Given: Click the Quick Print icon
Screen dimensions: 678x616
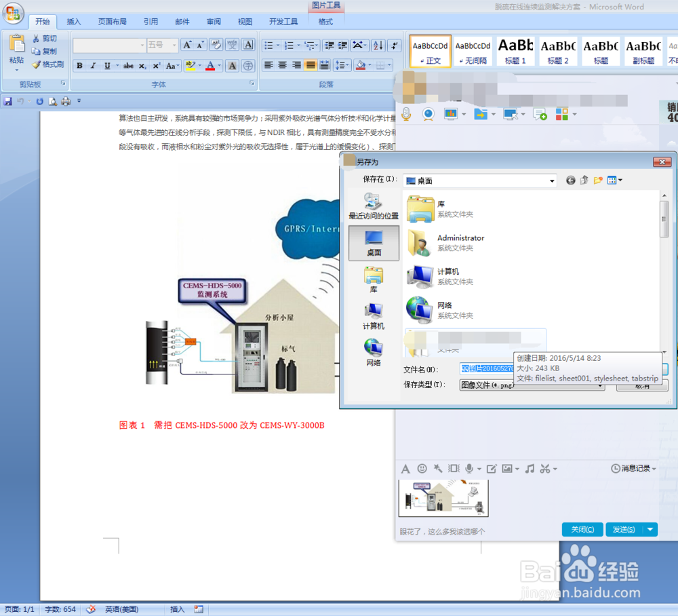Looking at the screenshot, I should tap(66, 101).
